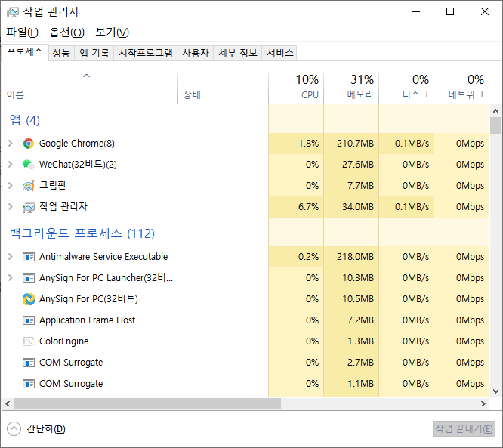The width and height of the screenshot is (503, 448).
Task: Click the horizontal scrollbar right arrow
Action: click(x=483, y=404)
